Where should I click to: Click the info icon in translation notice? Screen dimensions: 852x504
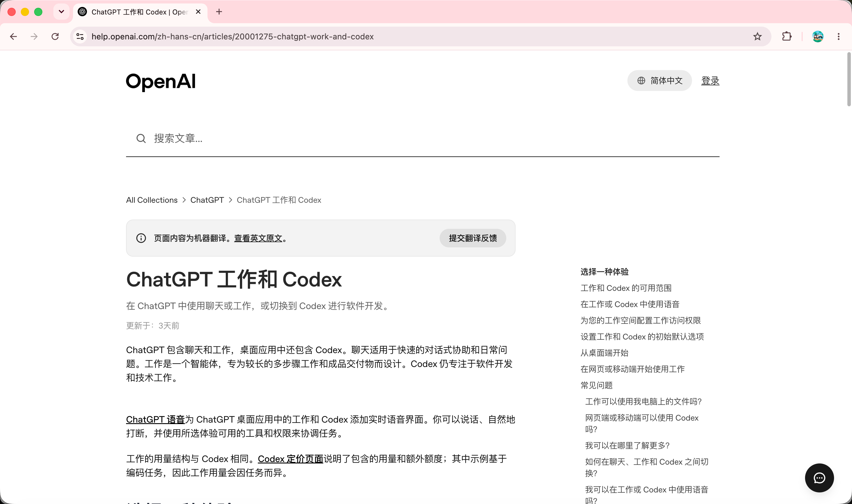pyautogui.click(x=141, y=238)
